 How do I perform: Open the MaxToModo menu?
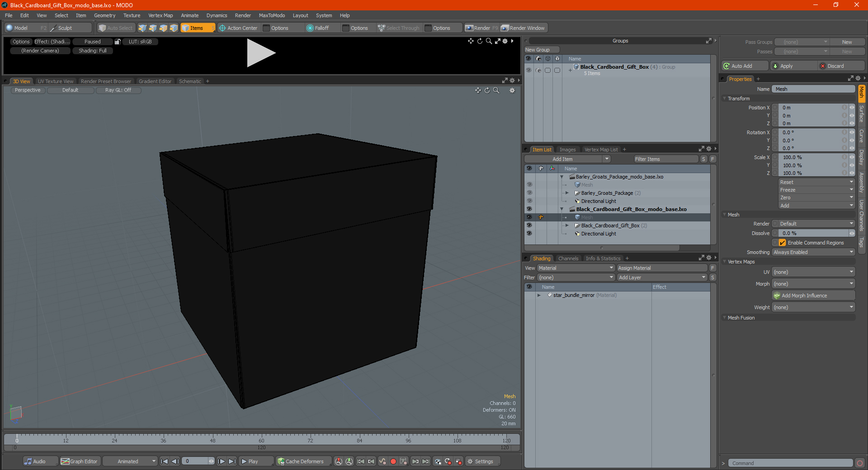point(272,15)
